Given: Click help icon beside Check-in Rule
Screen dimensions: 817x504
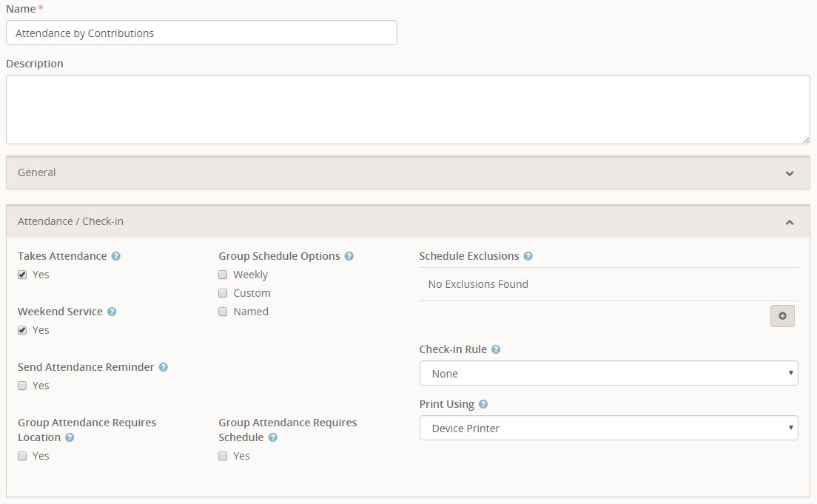Looking at the screenshot, I should click(x=496, y=349).
